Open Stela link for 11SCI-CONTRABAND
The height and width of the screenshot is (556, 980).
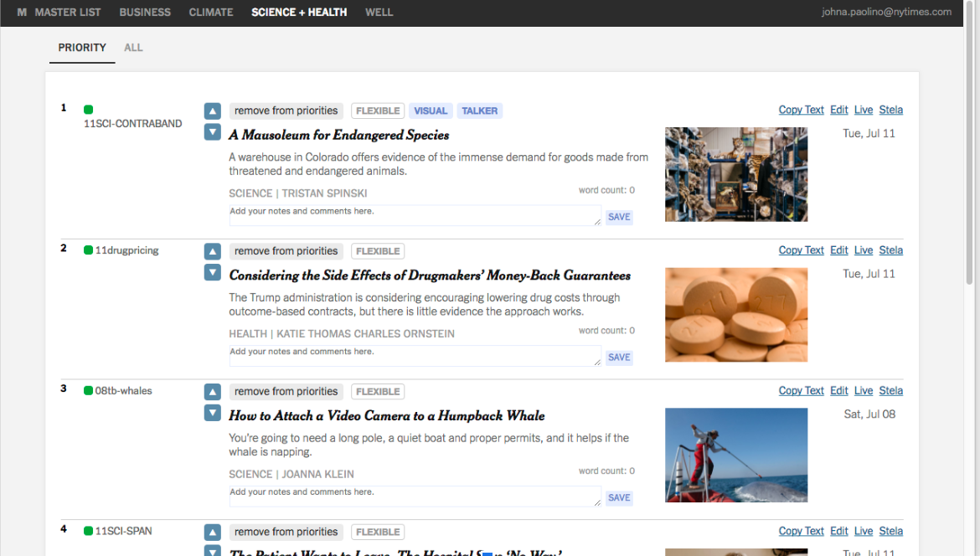[890, 110]
